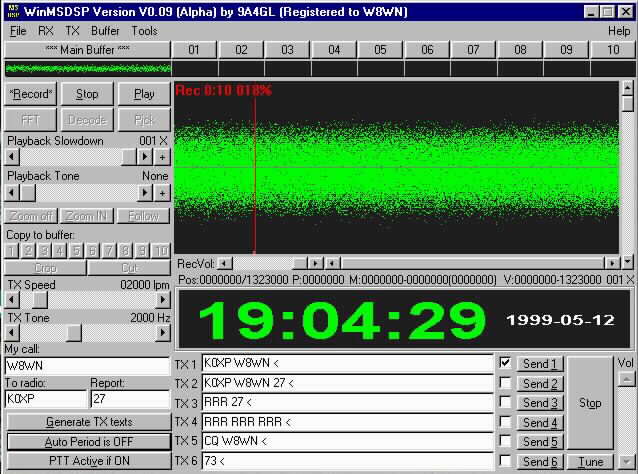The image size is (638, 474).
Task: Check the TX 3 checkbox
Action: [x=505, y=402]
